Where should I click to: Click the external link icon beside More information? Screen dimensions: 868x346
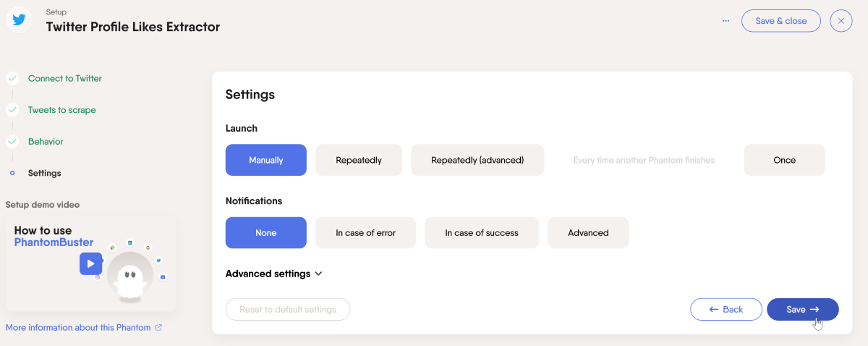[158, 328]
